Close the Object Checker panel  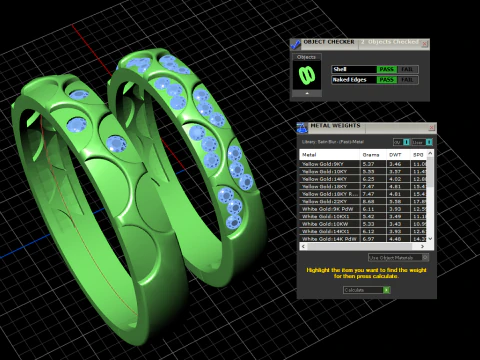click(x=424, y=44)
